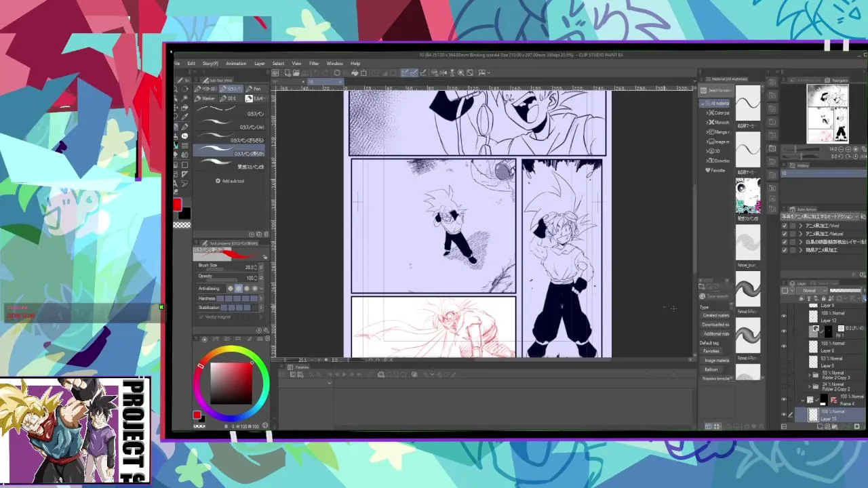Toggle Snap to special ruler in command bar
This screenshot has width=868, height=488.
click(414, 73)
